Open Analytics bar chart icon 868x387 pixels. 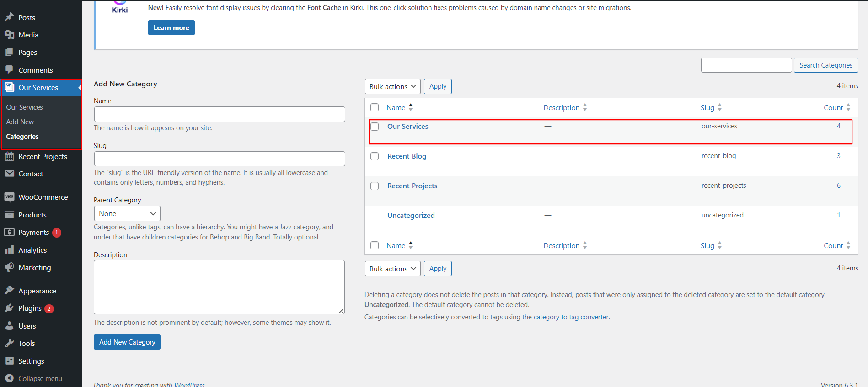pos(9,250)
